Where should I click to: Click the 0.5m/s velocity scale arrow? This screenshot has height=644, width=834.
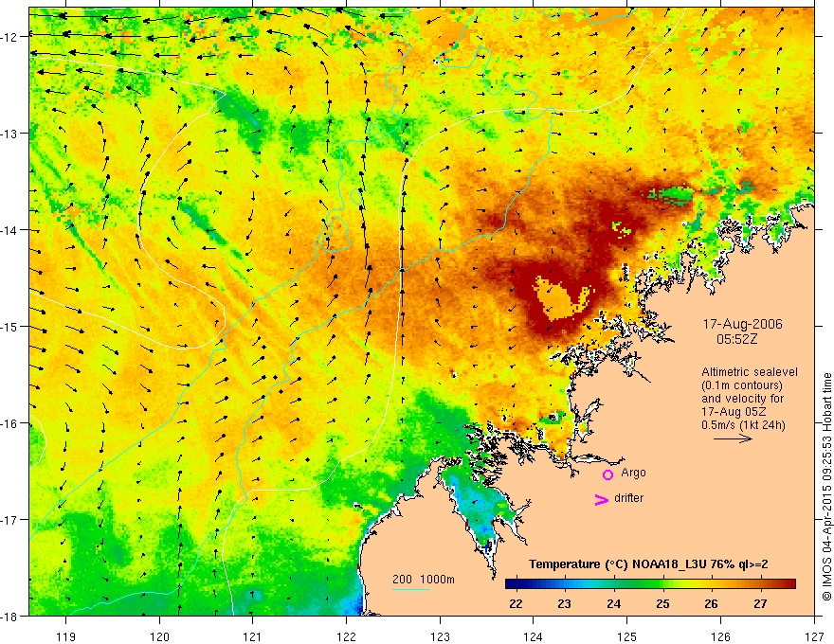(733, 438)
